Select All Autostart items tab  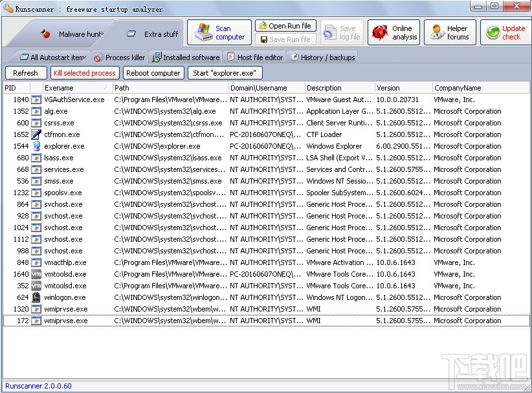point(52,58)
